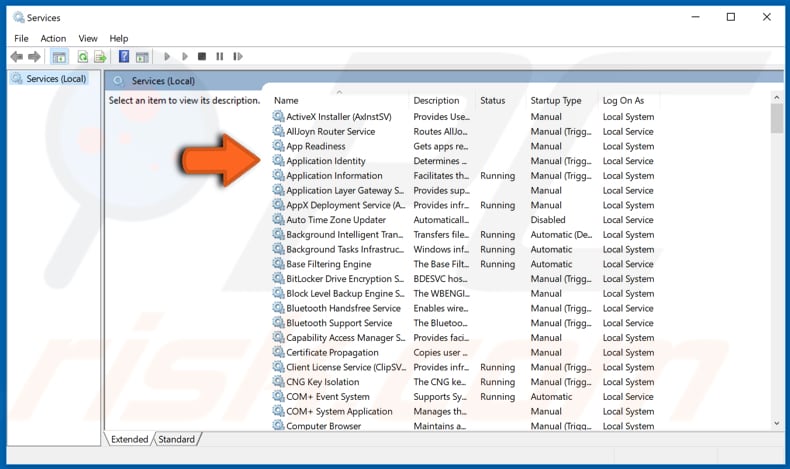
Task: Sort by the Startup Type column header
Action: (562, 100)
